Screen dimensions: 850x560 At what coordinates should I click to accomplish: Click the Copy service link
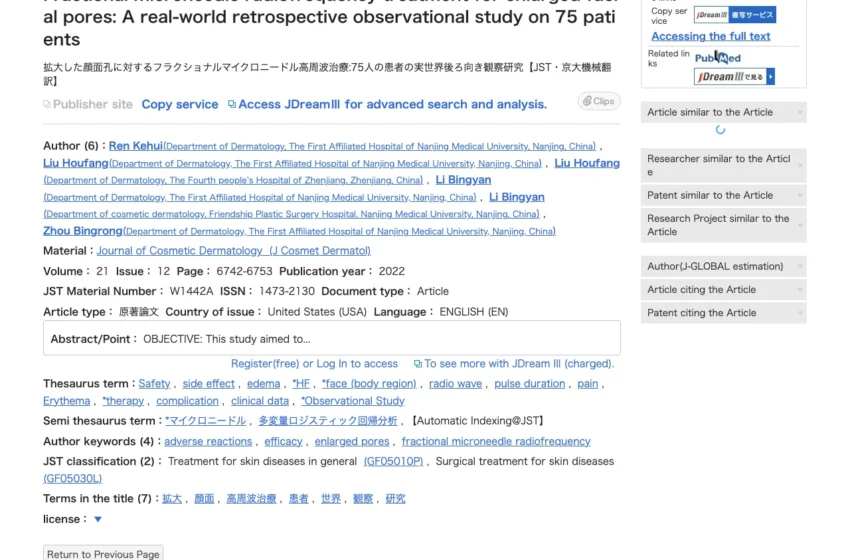[x=180, y=104]
